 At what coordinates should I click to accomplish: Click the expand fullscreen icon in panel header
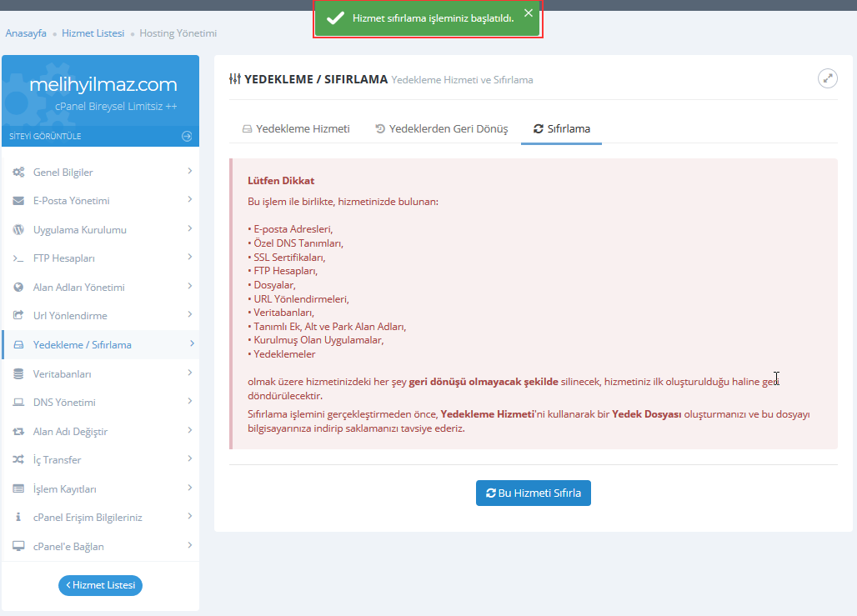827,78
